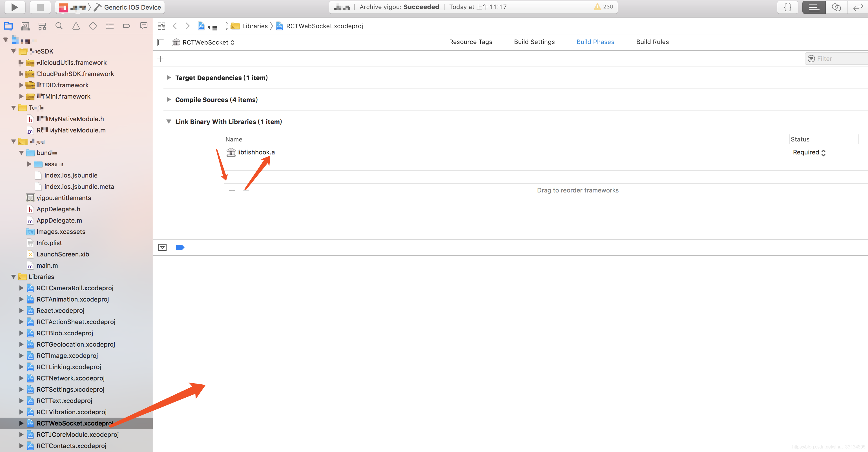Open the test navigator diamond icon
This screenshot has height=452, width=868.
click(x=93, y=26)
